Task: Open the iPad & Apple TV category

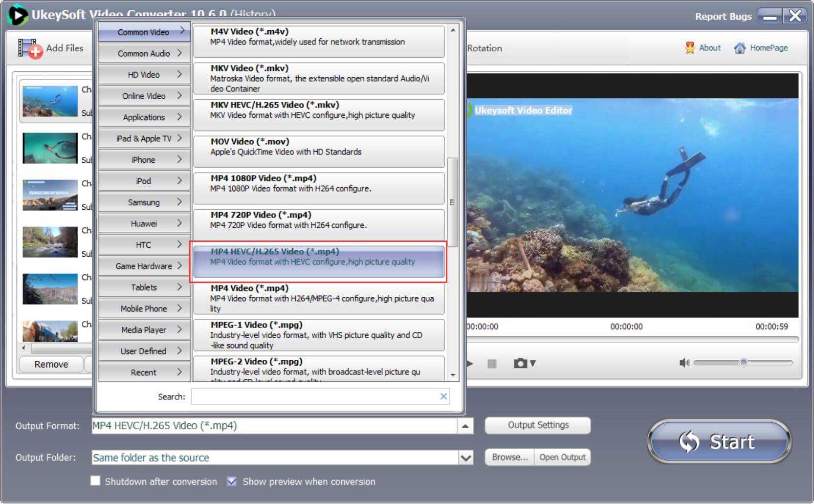Action: [144, 138]
